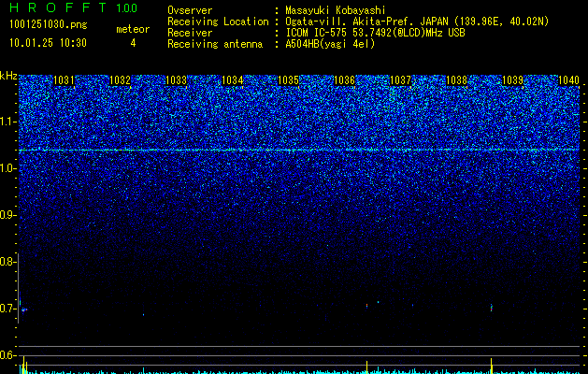
Task: Click the 1034 time marker
Action: tap(232, 80)
